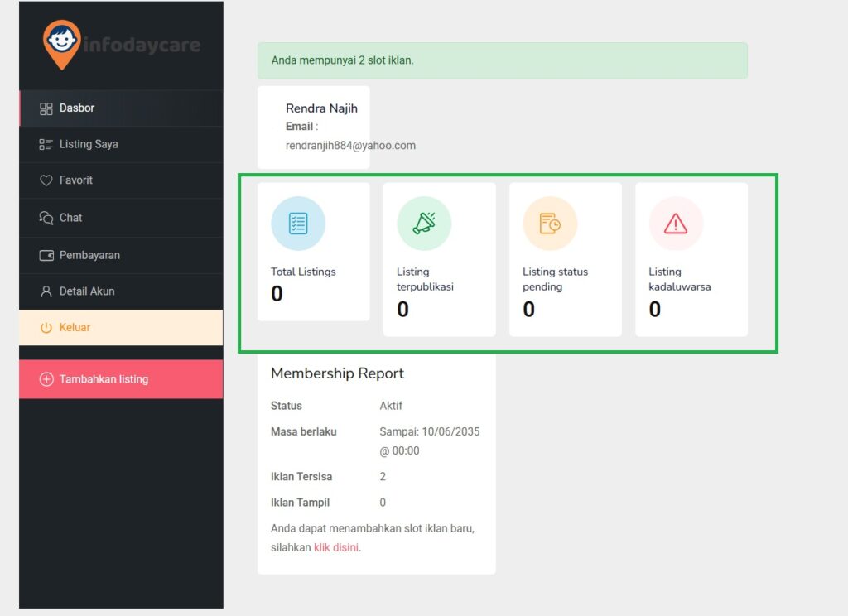Viewport: 848px width, 616px height.
Task: Click the Listing Saya list icon
Action: 46,145
